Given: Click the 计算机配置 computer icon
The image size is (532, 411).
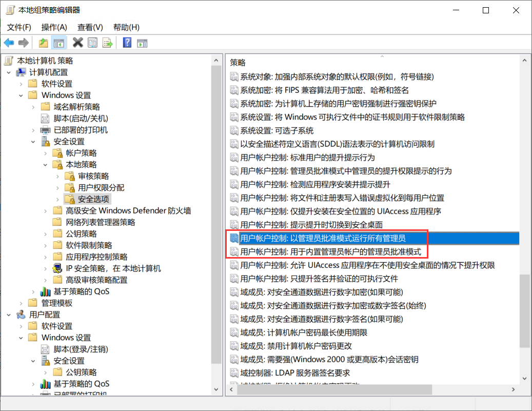Looking at the screenshot, I should [21, 72].
